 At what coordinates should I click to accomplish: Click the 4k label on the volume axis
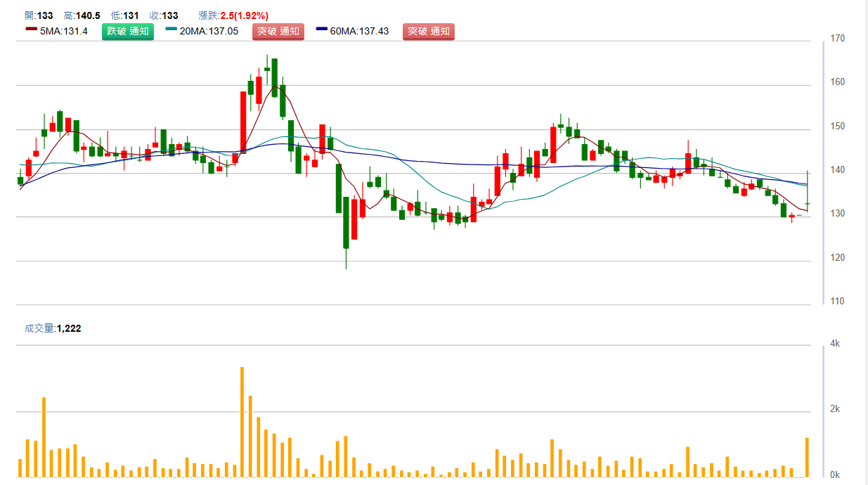[x=836, y=344]
